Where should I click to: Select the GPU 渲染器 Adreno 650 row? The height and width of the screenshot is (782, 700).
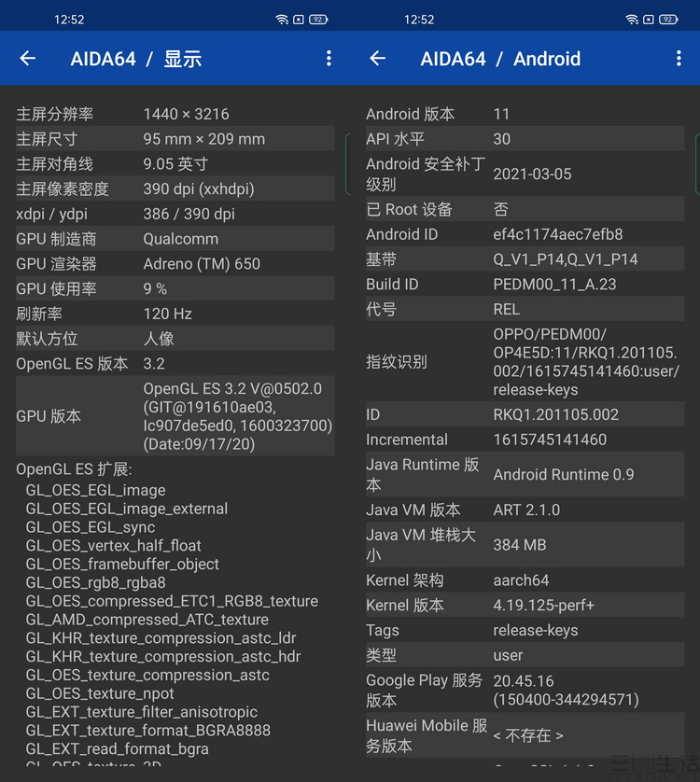pyautogui.click(x=175, y=263)
